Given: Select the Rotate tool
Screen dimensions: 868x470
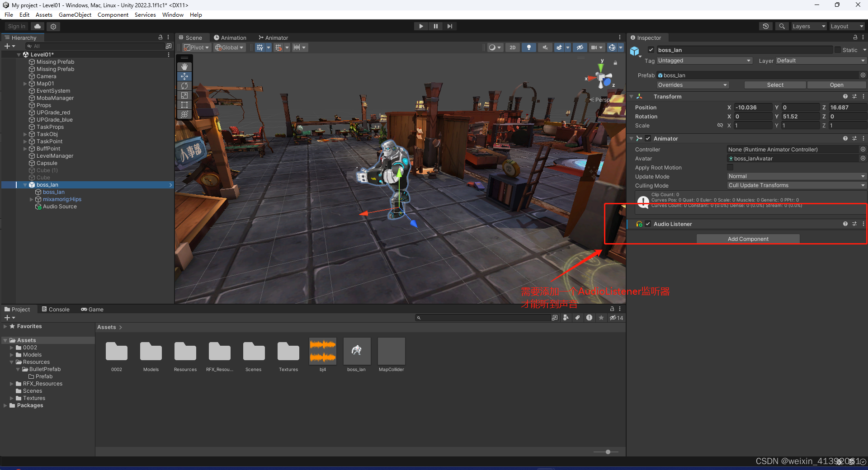Looking at the screenshot, I should [x=184, y=86].
